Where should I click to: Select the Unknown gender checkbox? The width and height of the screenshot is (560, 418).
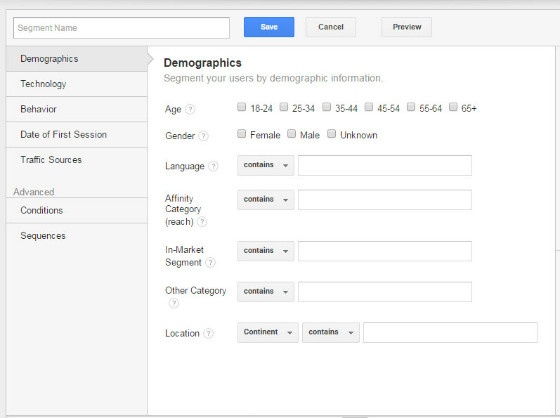pos(332,134)
